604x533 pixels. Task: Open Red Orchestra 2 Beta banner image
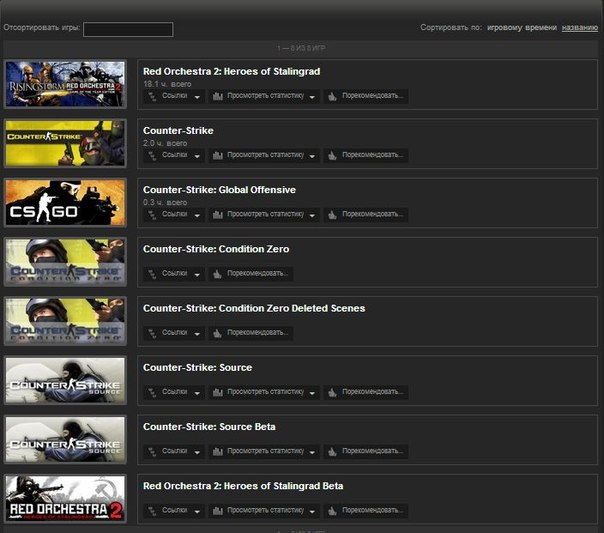coord(65,498)
